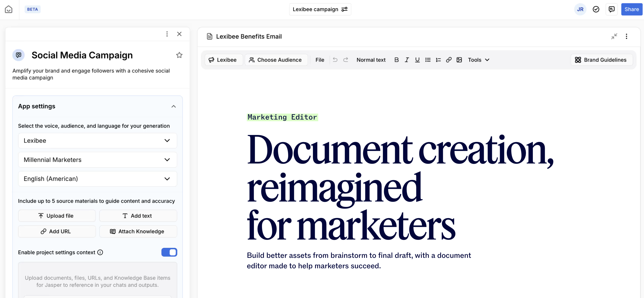
Task: Open the comments chat icon
Action: pyautogui.click(x=611, y=9)
